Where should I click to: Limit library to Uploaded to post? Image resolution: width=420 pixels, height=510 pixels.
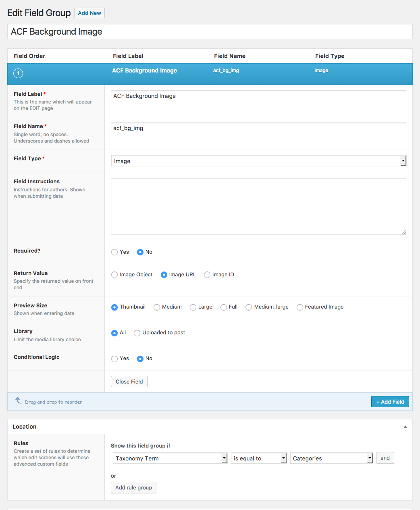tap(137, 333)
